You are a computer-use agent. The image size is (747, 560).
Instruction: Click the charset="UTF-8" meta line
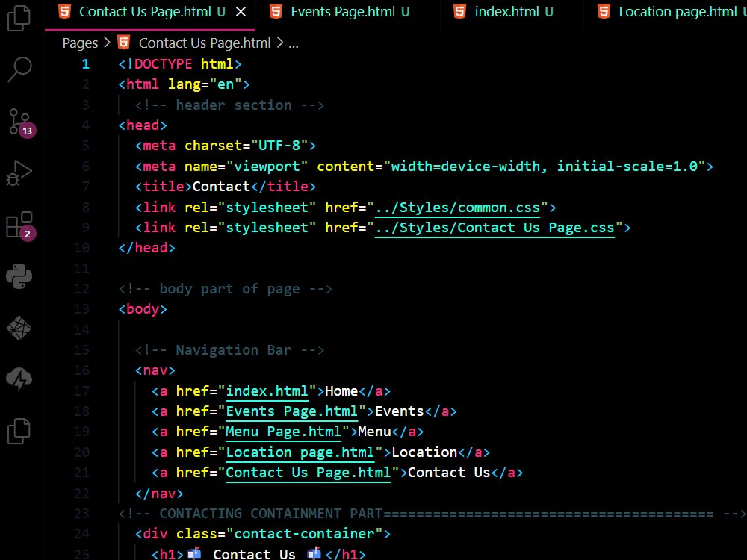click(226, 146)
